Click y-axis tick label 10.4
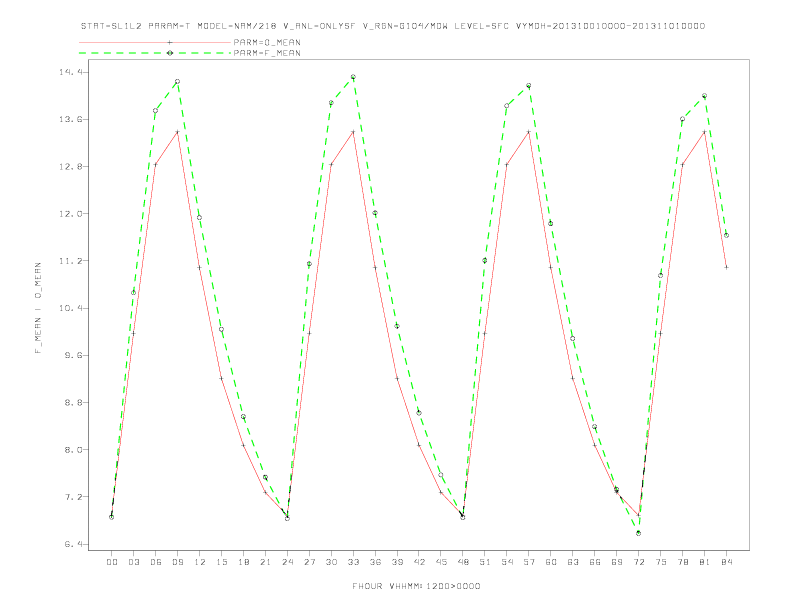 70,308
